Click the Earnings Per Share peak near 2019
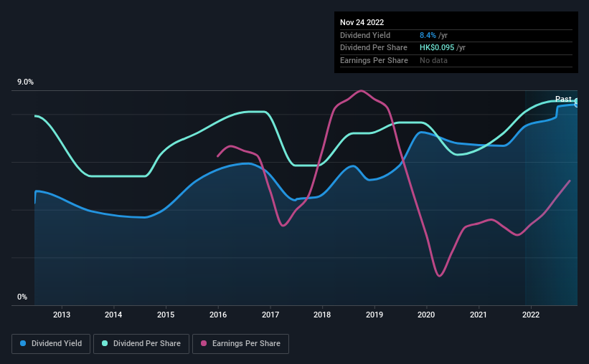589x364 pixels. (x=361, y=90)
